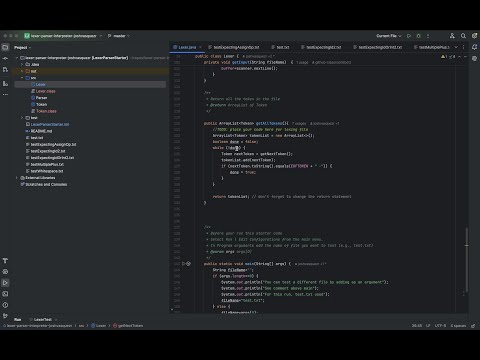Click the warnings indicator in editor corner
Screen dimensions: 480x360
pyautogui.click(x=448, y=57)
